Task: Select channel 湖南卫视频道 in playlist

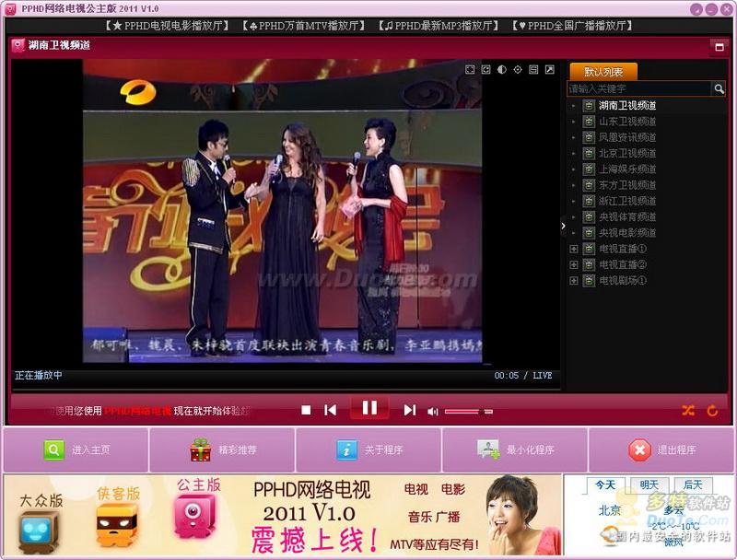Action: (628, 105)
